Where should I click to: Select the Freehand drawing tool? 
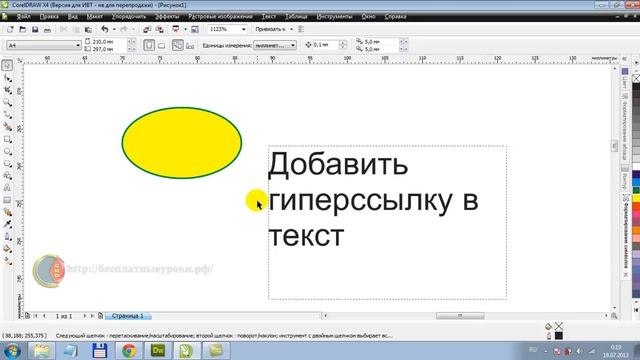pyautogui.click(x=7, y=114)
